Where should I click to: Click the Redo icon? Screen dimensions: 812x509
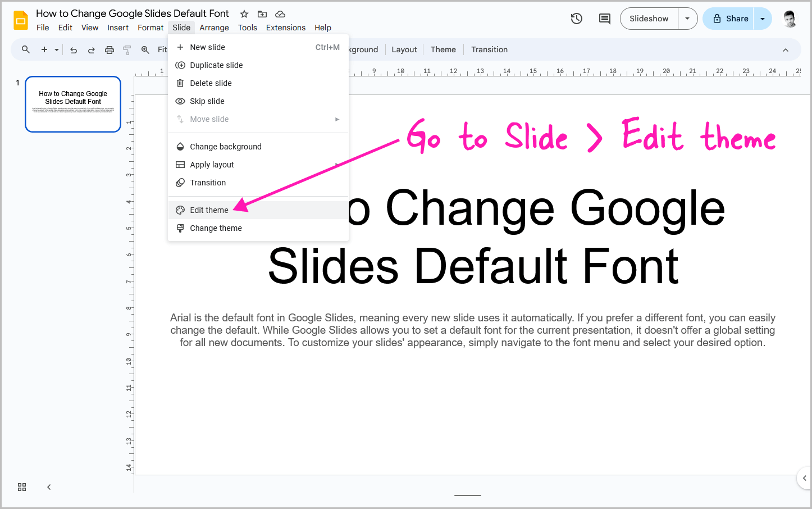coord(92,50)
